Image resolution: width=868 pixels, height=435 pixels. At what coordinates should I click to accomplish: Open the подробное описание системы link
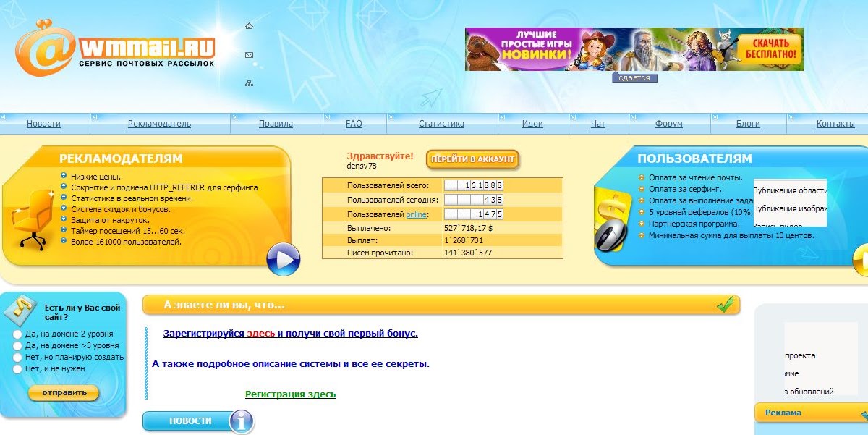coord(291,363)
